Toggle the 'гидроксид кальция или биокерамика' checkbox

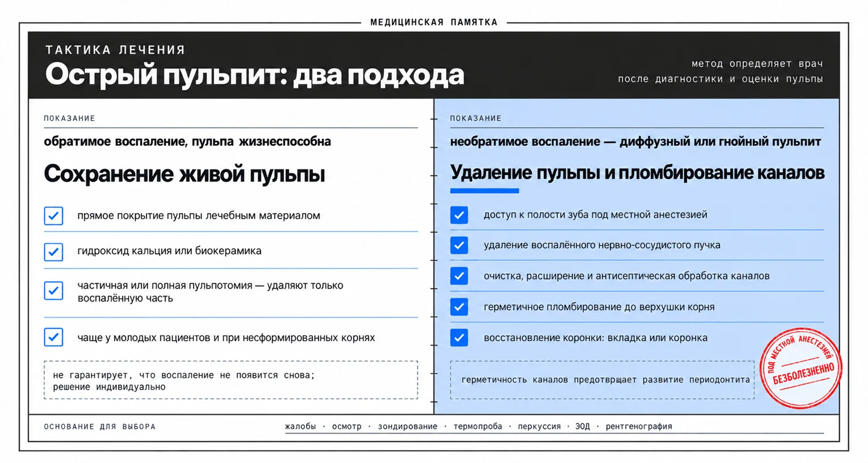tap(53, 251)
